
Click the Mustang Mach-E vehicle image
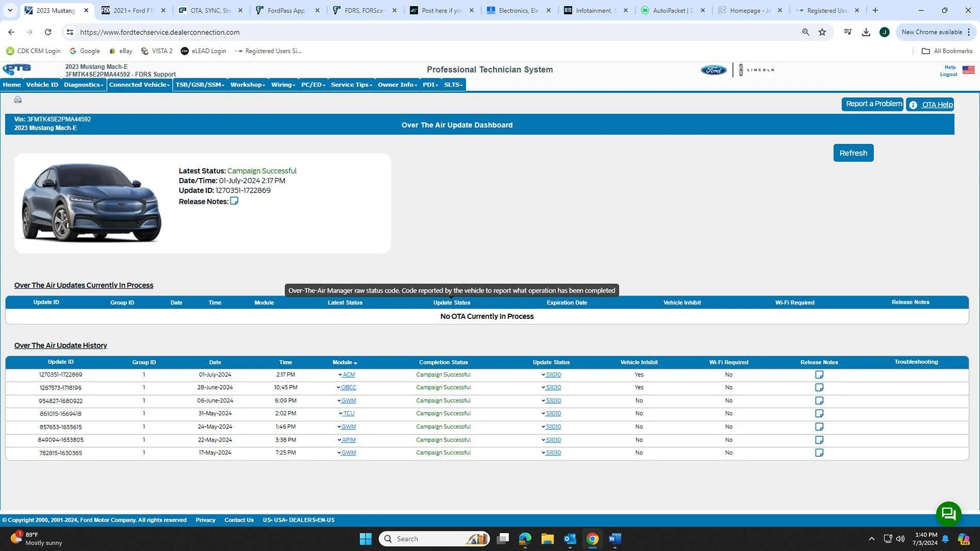click(91, 203)
